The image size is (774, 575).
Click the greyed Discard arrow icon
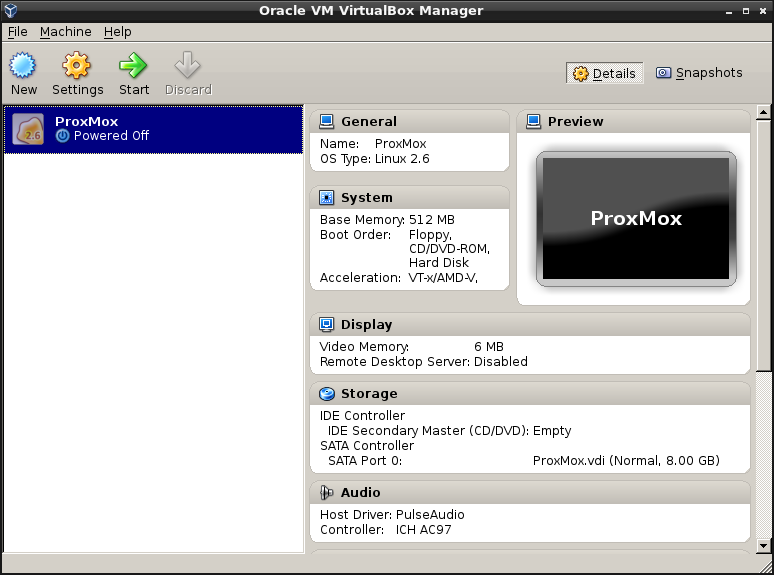[x=188, y=65]
